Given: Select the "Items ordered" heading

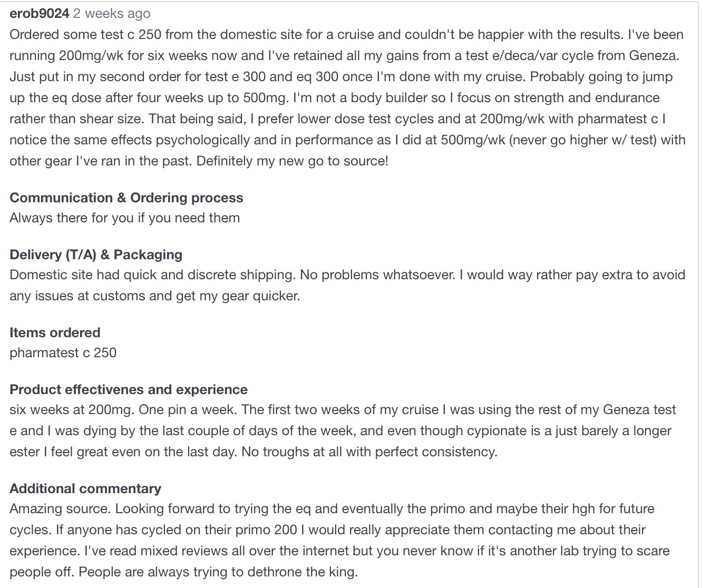Looking at the screenshot, I should tap(55, 332).
